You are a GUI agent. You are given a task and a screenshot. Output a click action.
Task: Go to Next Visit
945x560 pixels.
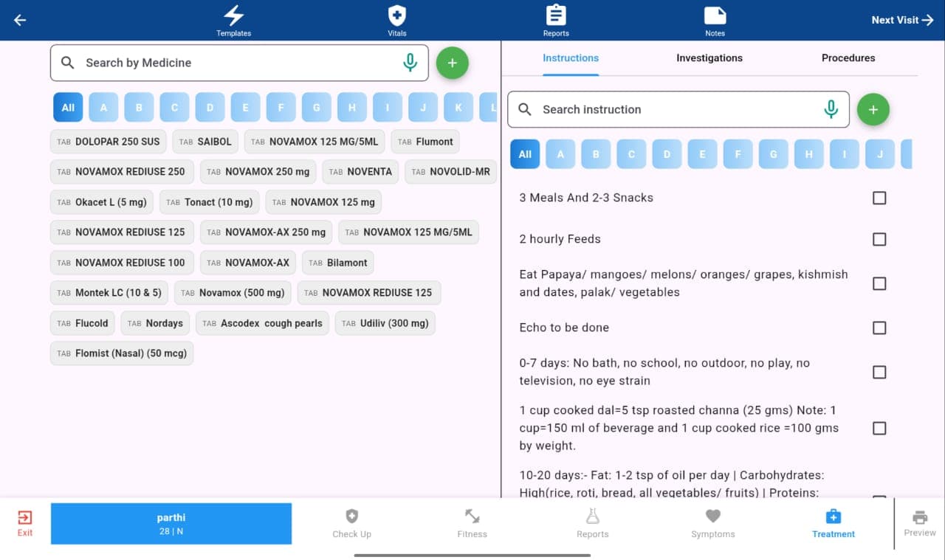(902, 20)
